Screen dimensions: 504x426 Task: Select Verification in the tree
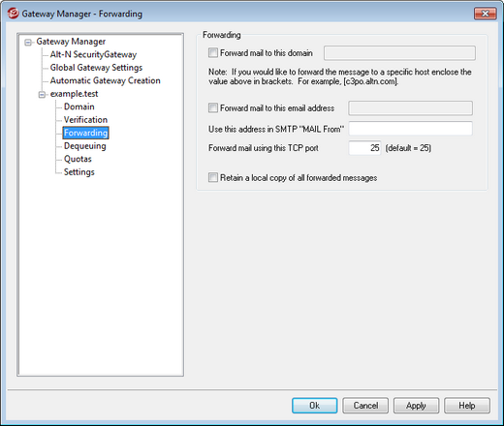coord(85,120)
